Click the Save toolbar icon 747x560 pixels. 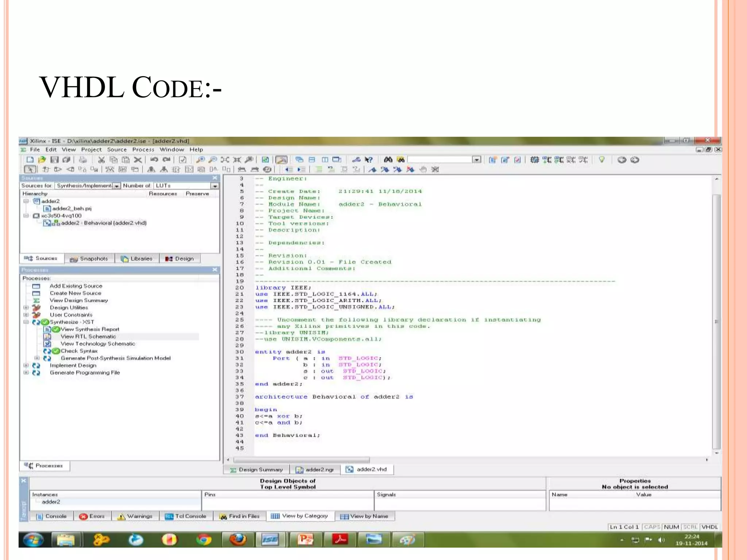pyautogui.click(x=54, y=160)
